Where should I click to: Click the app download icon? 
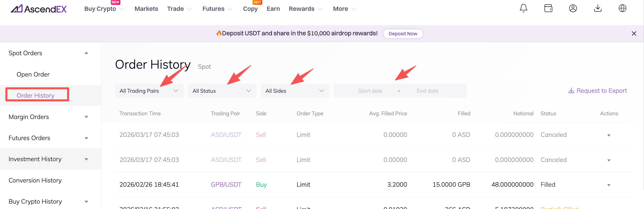(x=598, y=9)
